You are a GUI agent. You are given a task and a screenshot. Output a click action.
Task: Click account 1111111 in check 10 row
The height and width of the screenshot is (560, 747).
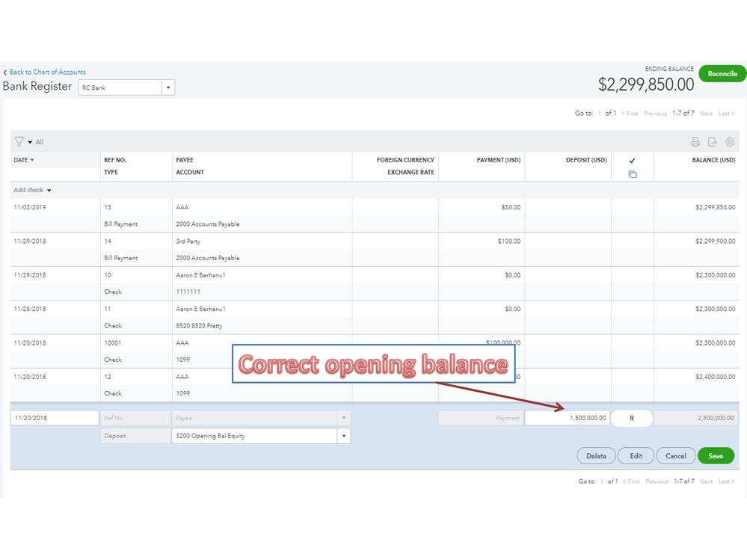pos(188,292)
